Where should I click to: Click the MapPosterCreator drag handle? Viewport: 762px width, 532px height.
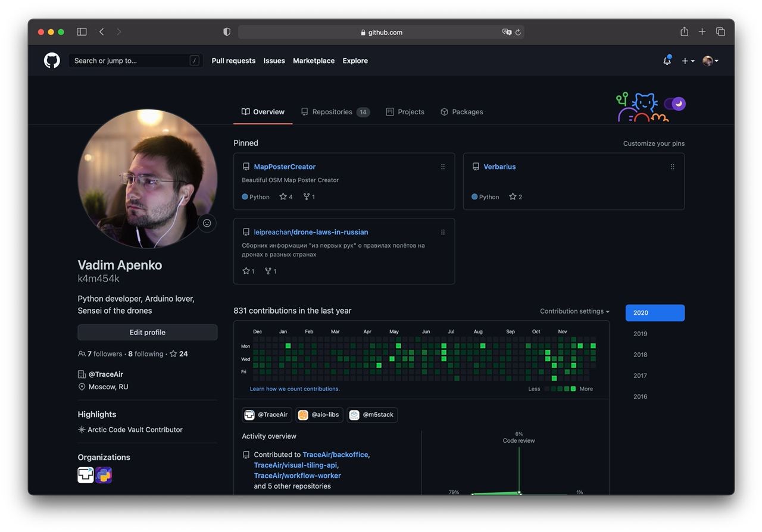coord(443,167)
